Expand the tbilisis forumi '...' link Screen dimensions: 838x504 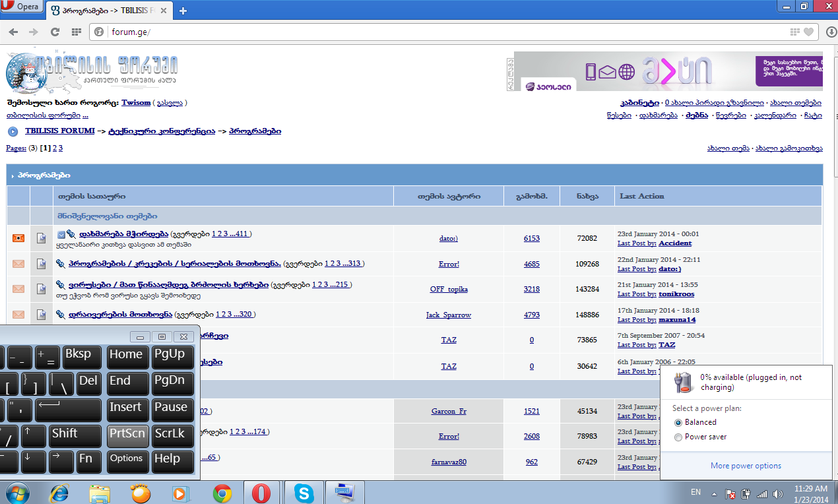(86, 115)
